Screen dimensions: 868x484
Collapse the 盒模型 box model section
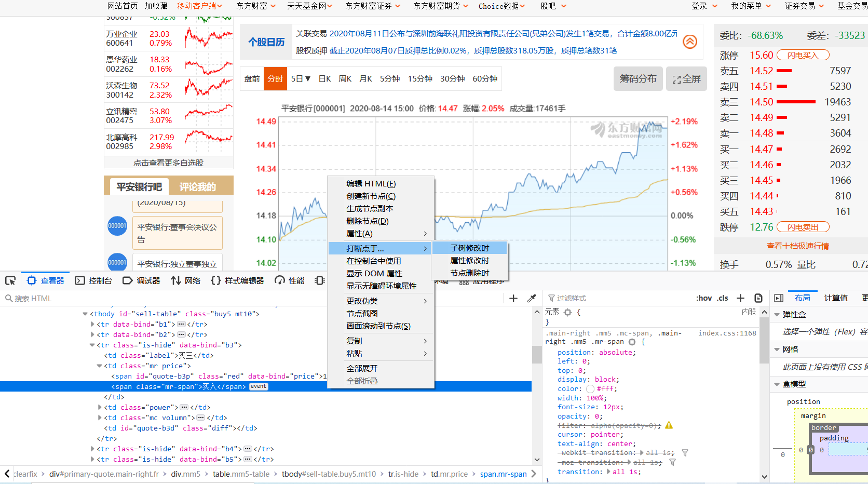(x=777, y=384)
